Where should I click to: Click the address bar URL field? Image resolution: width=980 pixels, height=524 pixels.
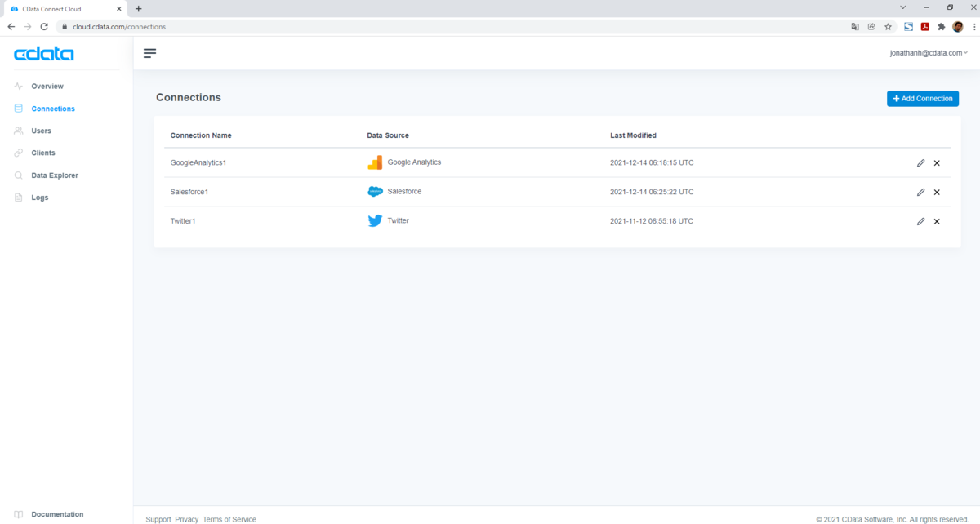pos(453,26)
